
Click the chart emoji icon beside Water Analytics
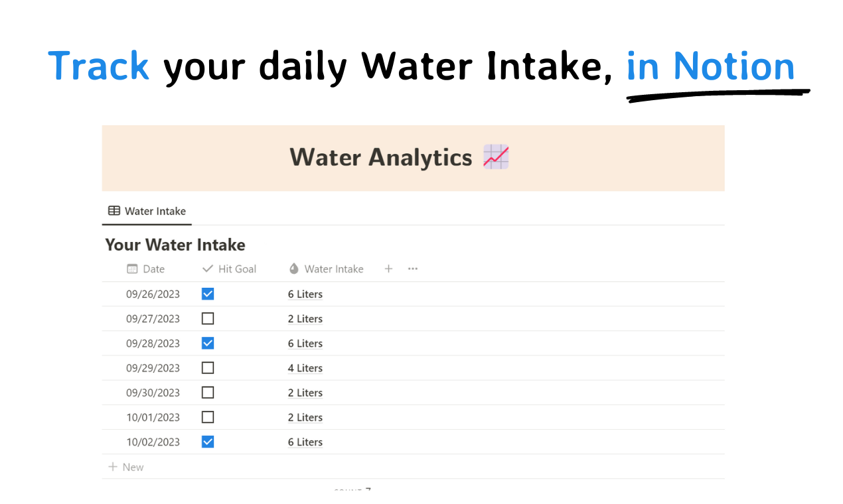click(496, 157)
